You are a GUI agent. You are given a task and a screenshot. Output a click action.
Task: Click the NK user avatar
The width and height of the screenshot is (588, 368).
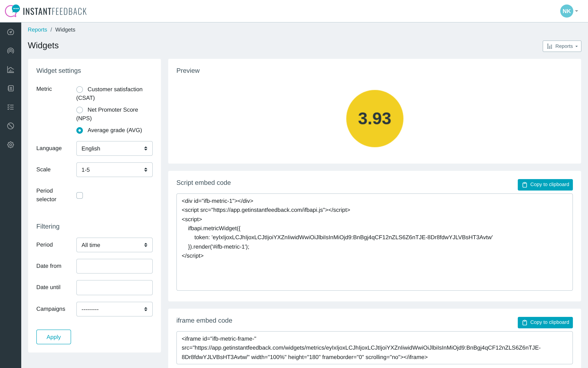566,11
